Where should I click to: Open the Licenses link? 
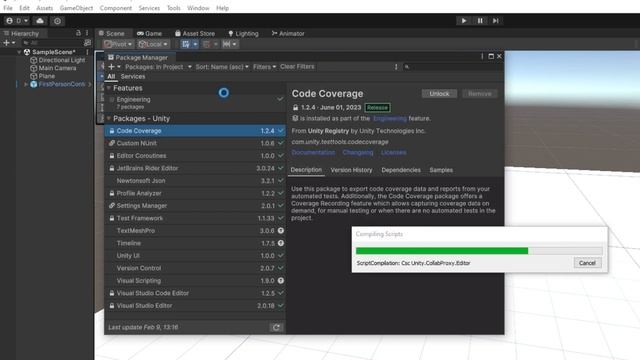pyautogui.click(x=393, y=152)
